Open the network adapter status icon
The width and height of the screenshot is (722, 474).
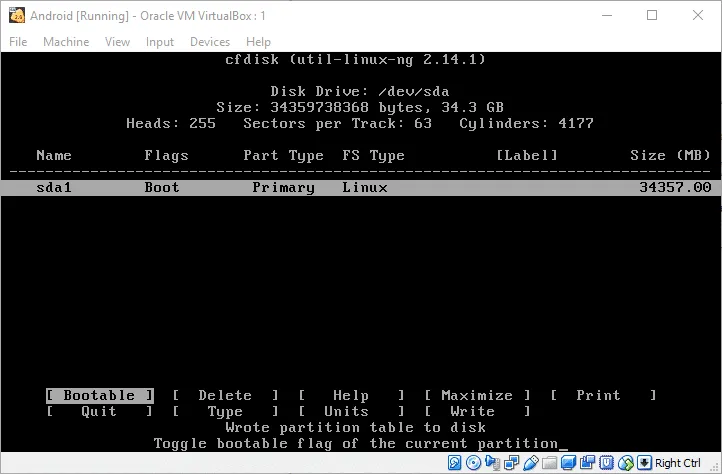pyautogui.click(x=511, y=462)
